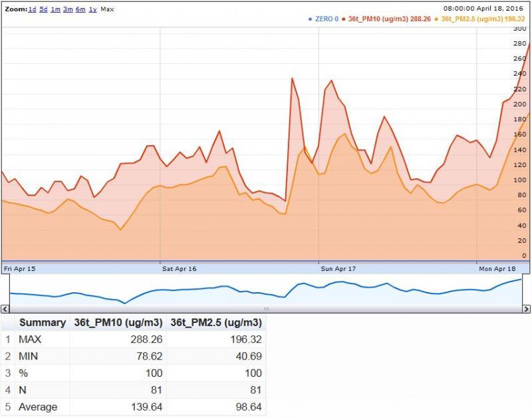Zoom chart to 1m range
Image resolution: width=532 pixels, height=418 pixels.
click(x=56, y=10)
